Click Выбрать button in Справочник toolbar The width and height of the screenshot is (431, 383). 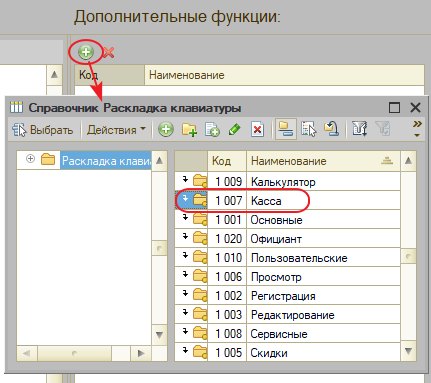tap(43, 130)
